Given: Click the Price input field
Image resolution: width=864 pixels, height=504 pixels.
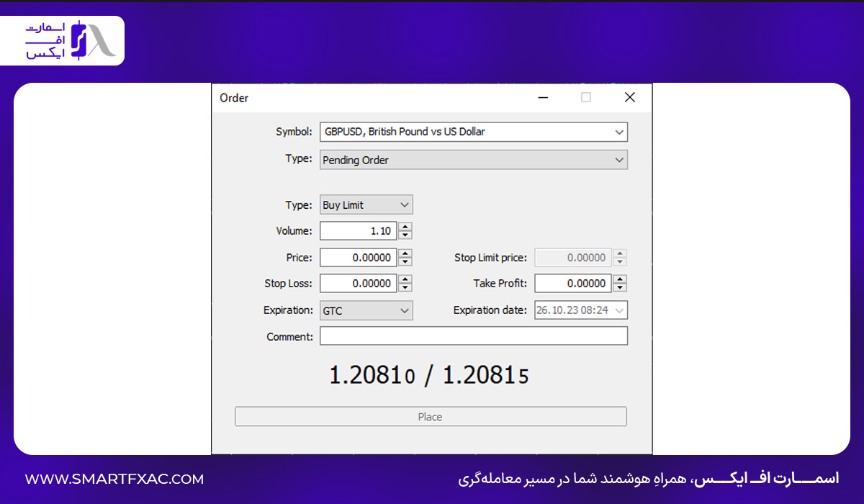Looking at the screenshot, I should pos(358,258).
